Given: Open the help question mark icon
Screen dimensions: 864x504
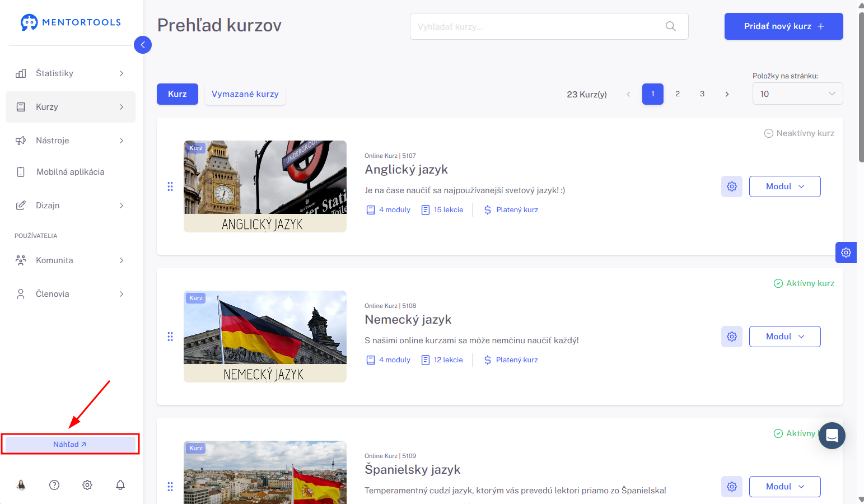Looking at the screenshot, I should click(54, 485).
